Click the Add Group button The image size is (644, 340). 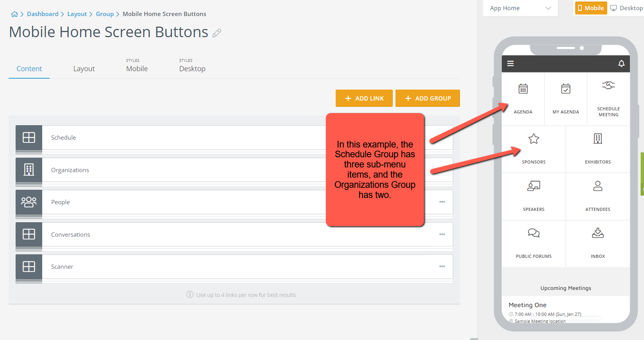pyautogui.click(x=428, y=98)
